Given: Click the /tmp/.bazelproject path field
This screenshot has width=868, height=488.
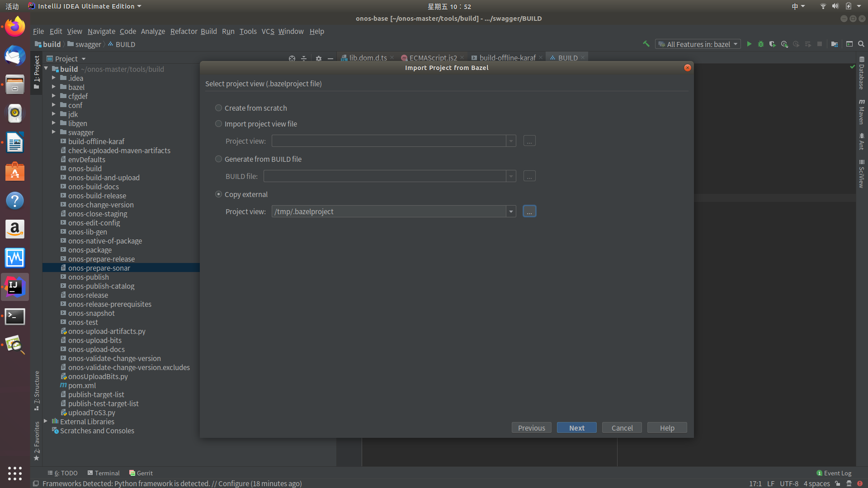Looking at the screenshot, I should tap(389, 211).
